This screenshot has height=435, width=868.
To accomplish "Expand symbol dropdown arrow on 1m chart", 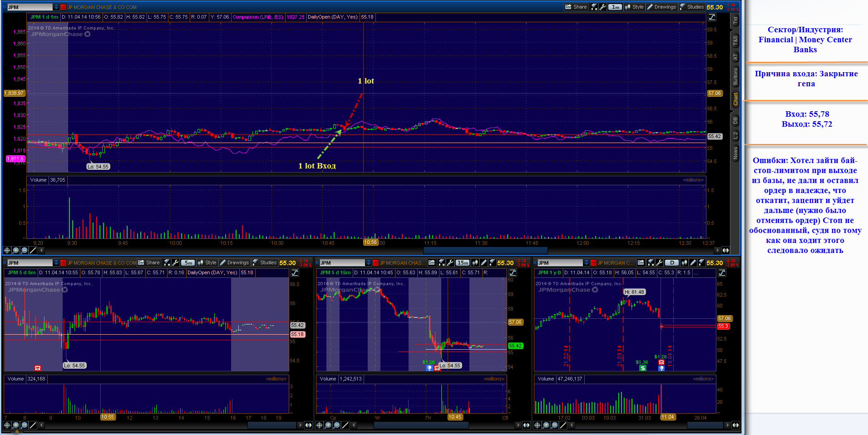I will coord(56,7).
